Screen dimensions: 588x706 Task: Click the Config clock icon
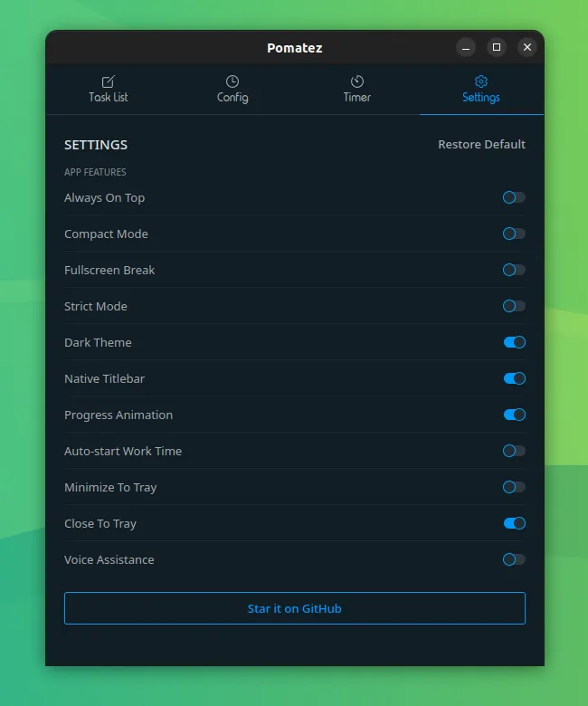232,81
